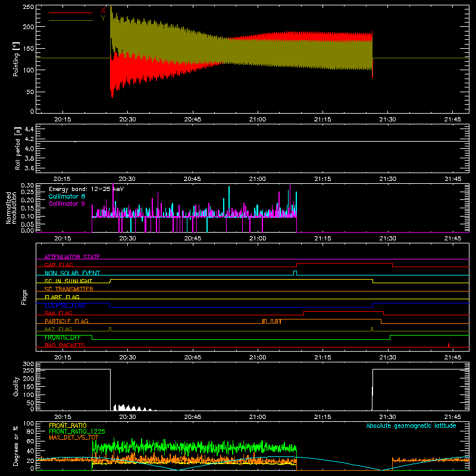Click the 250 tick on Pointing axis
The width and height of the screenshot is (476, 476).
pos(29,7)
